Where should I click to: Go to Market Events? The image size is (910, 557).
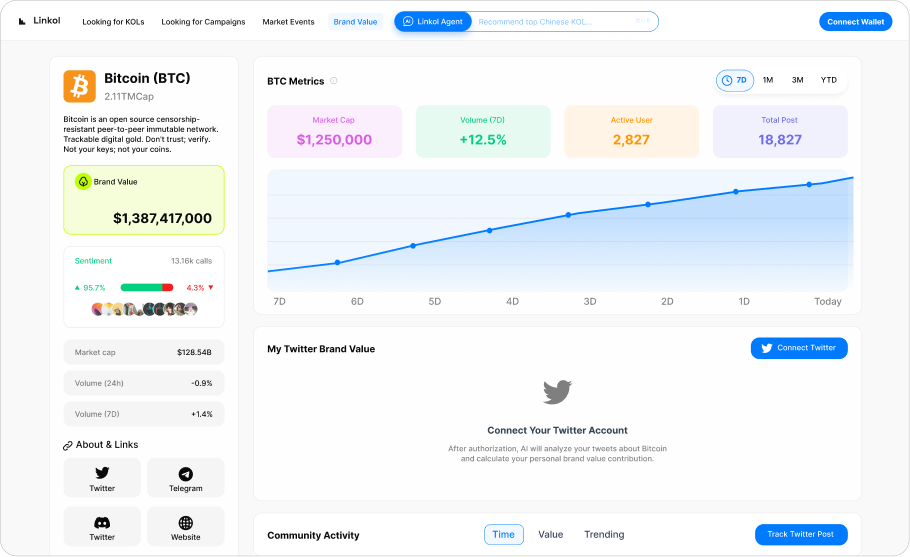(x=288, y=22)
